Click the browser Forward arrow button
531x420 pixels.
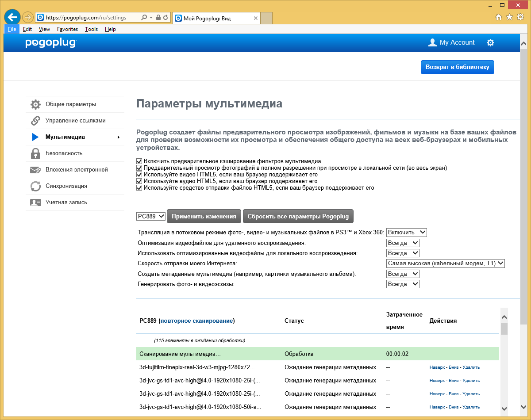(x=27, y=17)
